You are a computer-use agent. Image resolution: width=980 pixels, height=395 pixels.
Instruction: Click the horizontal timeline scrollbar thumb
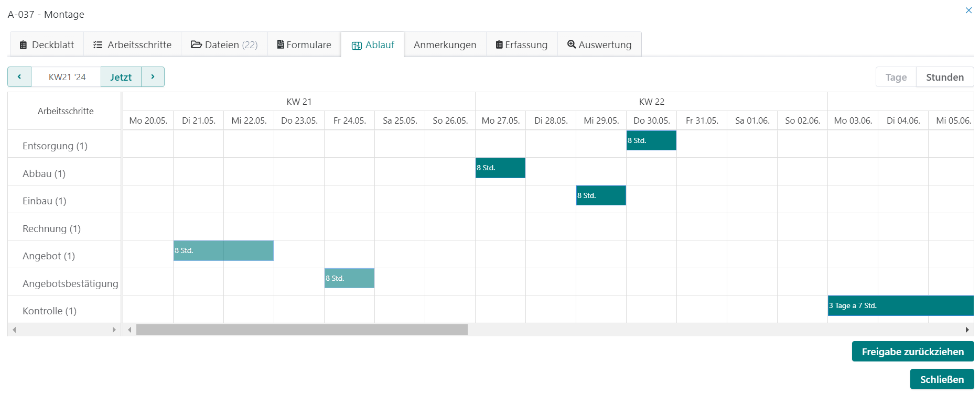tap(301, 330)
